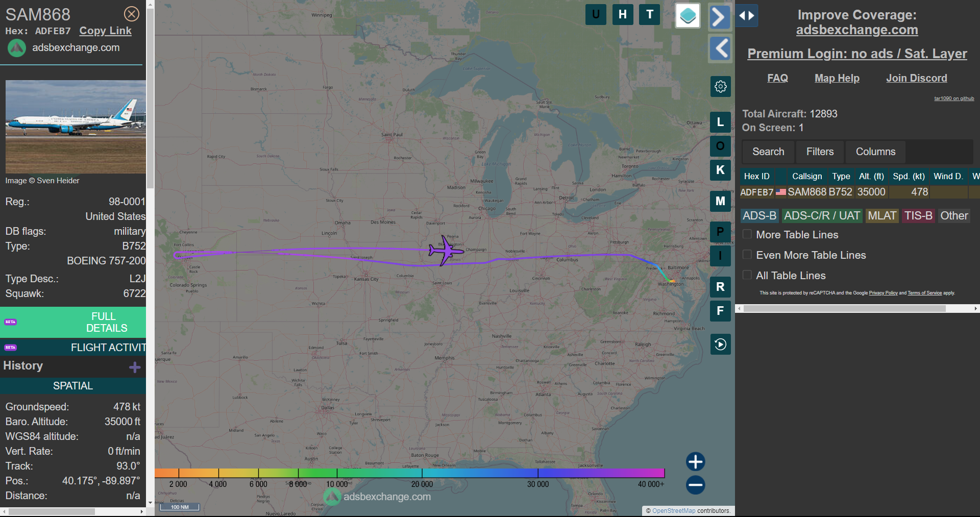The height and width of the screenshot is (517, 980).
Task: Toggle the I map option button
Action: (720, 256)
